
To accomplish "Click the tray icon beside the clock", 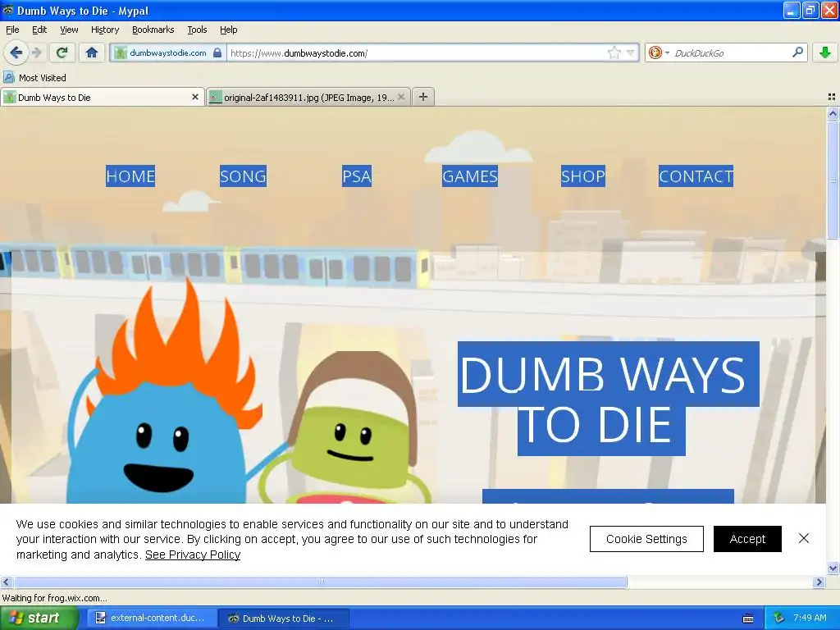I will click(x=779, y=619).
